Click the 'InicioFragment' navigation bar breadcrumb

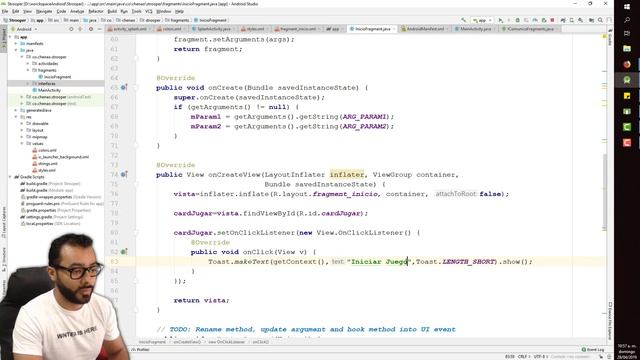211,20
